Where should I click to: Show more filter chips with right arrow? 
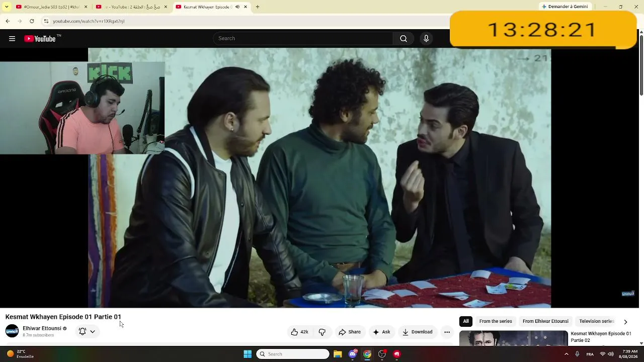click(625, 322)
